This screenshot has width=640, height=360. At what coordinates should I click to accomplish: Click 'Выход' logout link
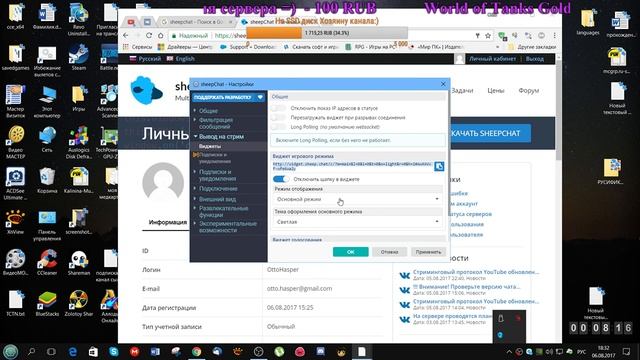coord(535,59)
